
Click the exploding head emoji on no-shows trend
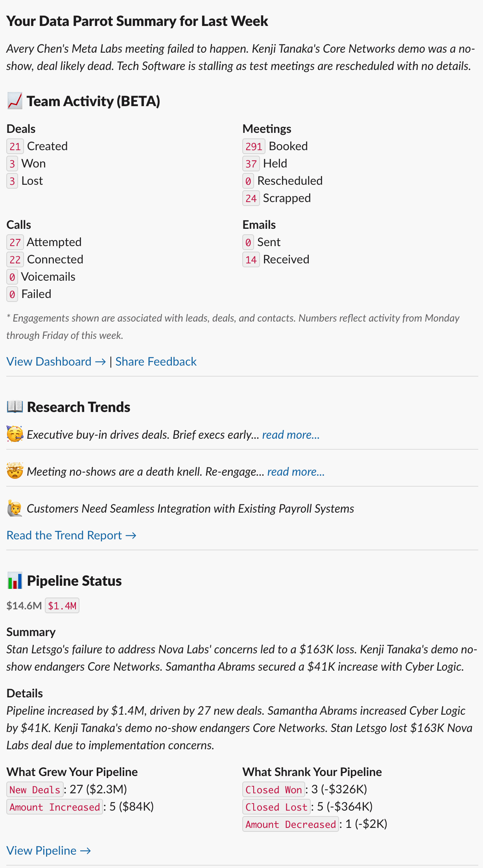coord(14,471)
